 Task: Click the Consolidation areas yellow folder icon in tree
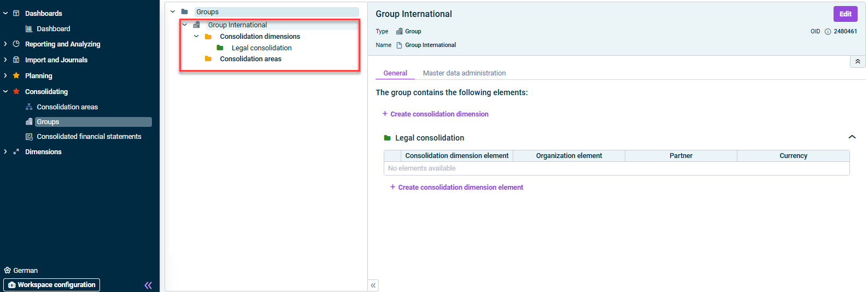(208, 59)
